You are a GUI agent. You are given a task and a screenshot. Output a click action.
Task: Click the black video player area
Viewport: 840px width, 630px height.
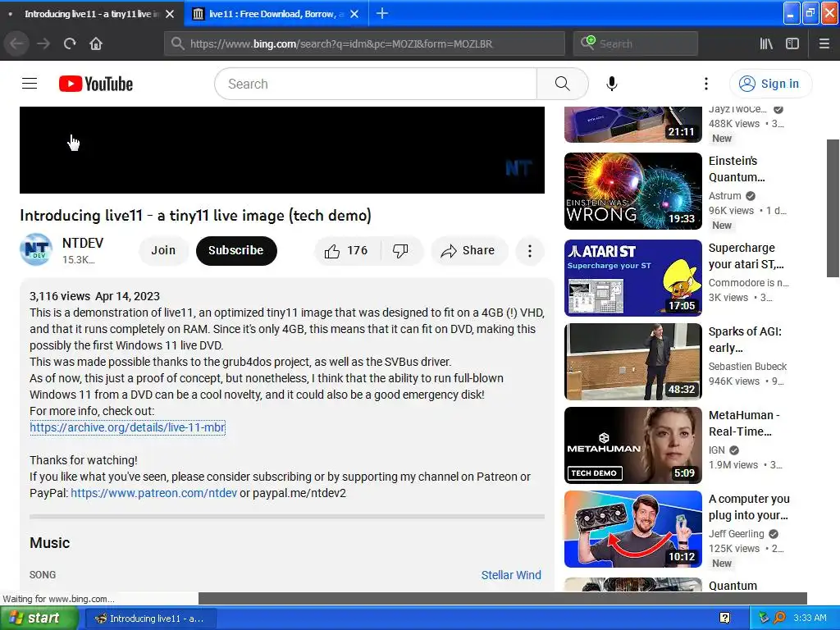(x=282, y=150)
